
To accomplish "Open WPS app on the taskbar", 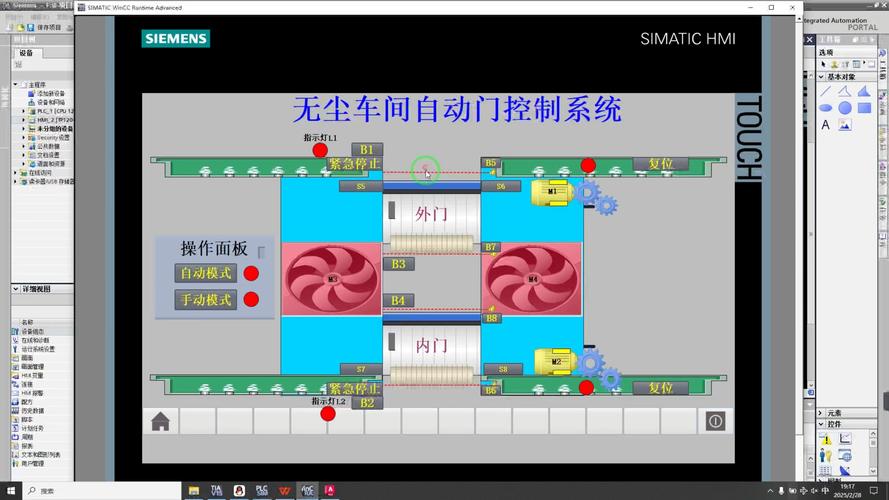I will 284,490.
